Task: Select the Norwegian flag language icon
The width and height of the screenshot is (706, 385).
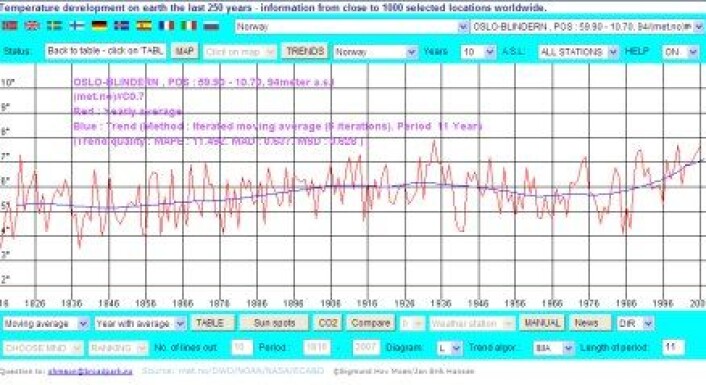Action: click(x=9, y=26)
